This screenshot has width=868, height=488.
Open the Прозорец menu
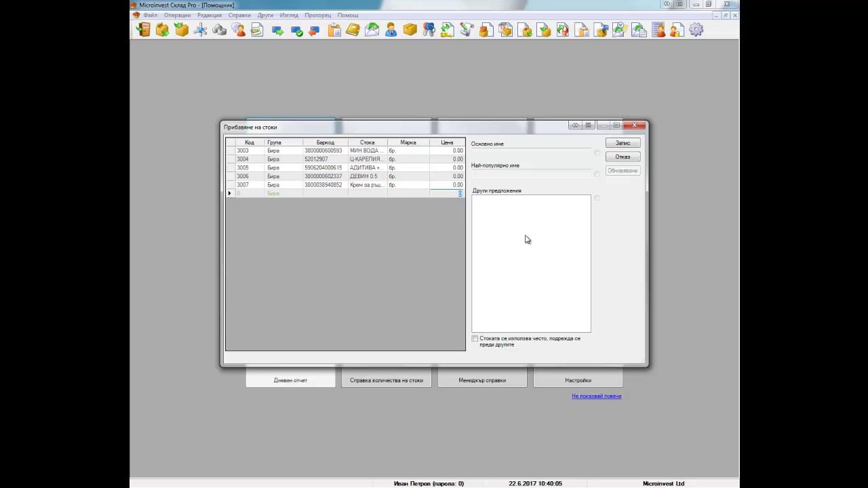(318, 15)
